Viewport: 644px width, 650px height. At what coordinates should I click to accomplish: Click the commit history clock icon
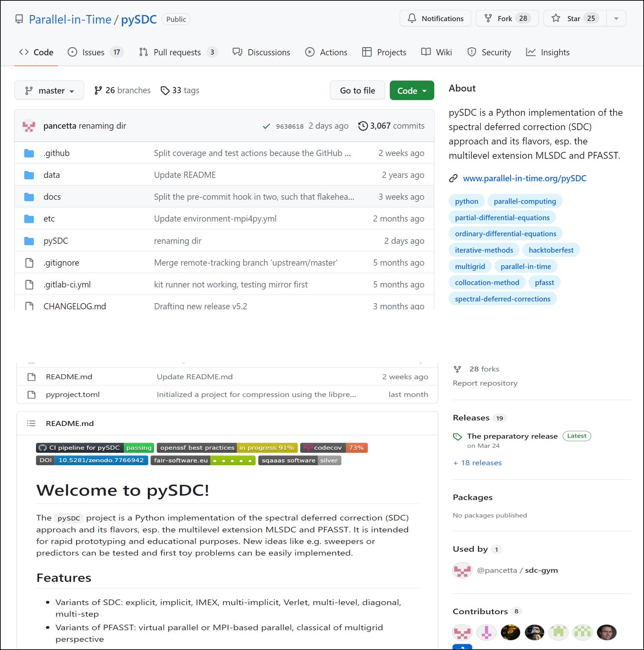coord(362,126)
